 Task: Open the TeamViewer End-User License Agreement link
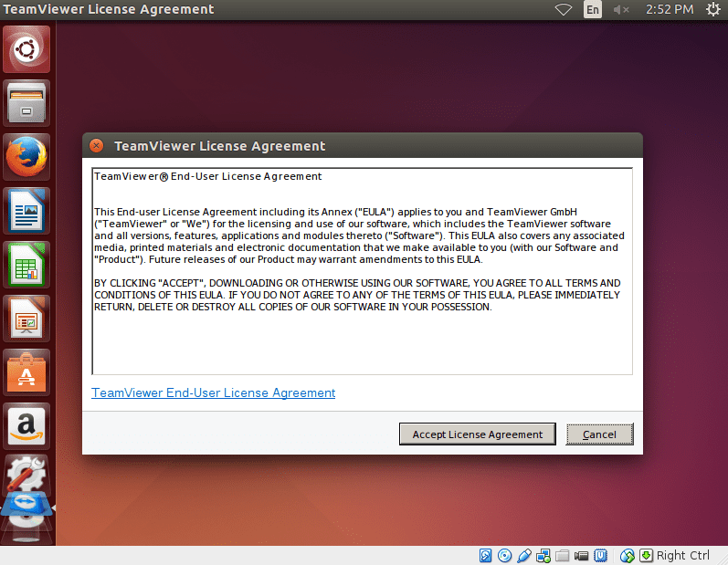(x=213, y=392)
